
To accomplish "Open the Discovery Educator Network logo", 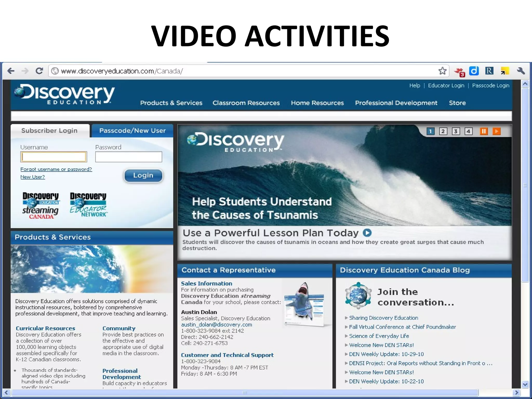I will 88,205.
